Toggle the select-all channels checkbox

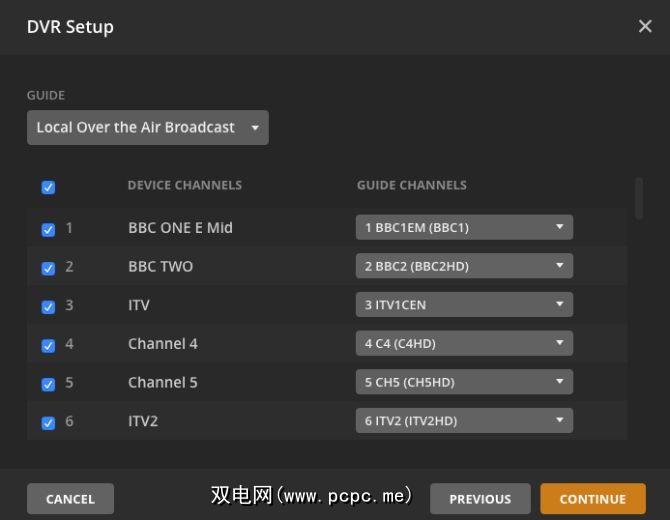coord(48,187)
